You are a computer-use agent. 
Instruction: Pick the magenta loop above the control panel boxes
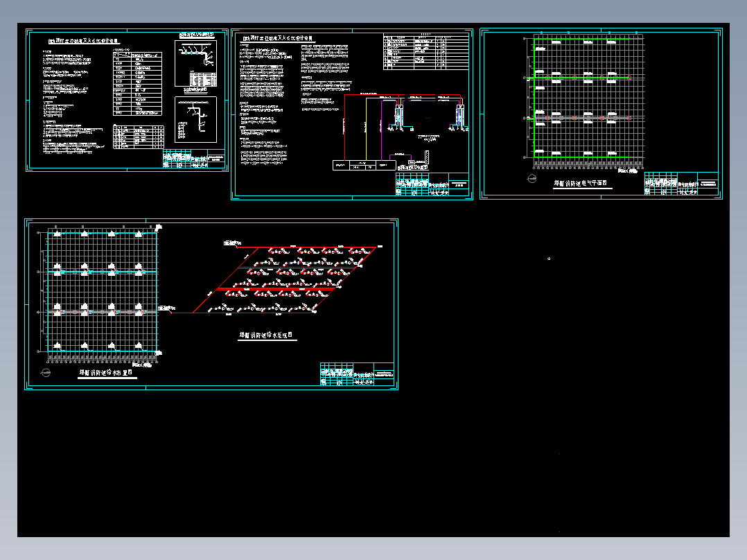401,157
